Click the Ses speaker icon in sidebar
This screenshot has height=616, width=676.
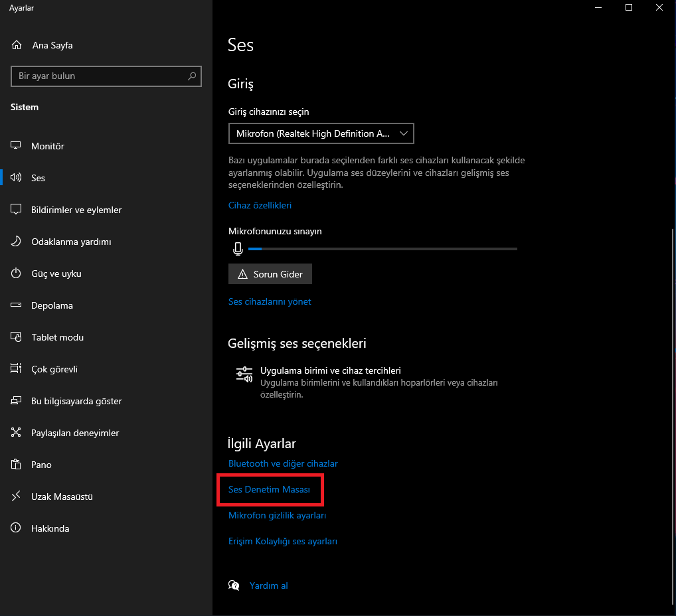[x=15, y=178]
